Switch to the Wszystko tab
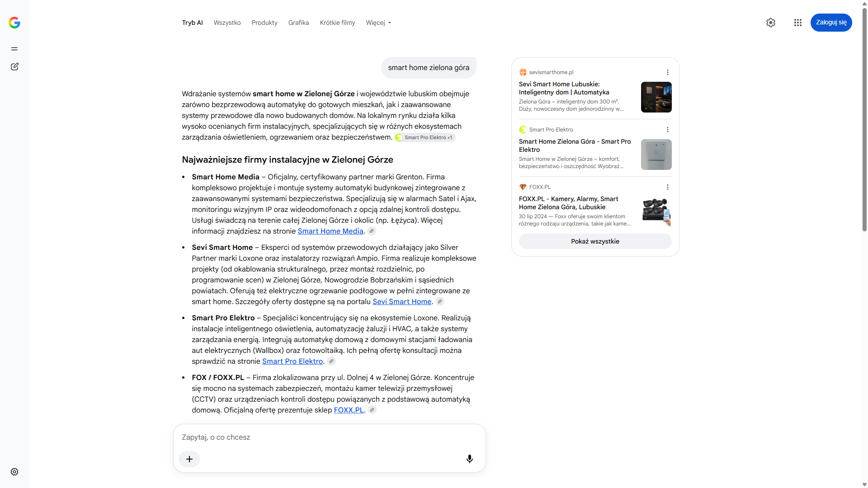Image resolution: width=868 pixels, height=488 pixels. [x=227, y=23]
